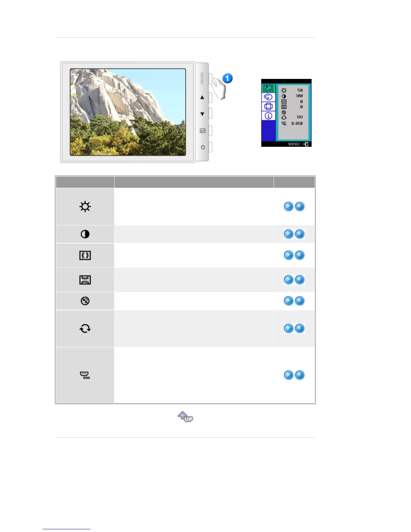Viewport: 411px width, 532px height.
Task: Click the degauss crossed-circle icon in table
Action: coord(85,301)
